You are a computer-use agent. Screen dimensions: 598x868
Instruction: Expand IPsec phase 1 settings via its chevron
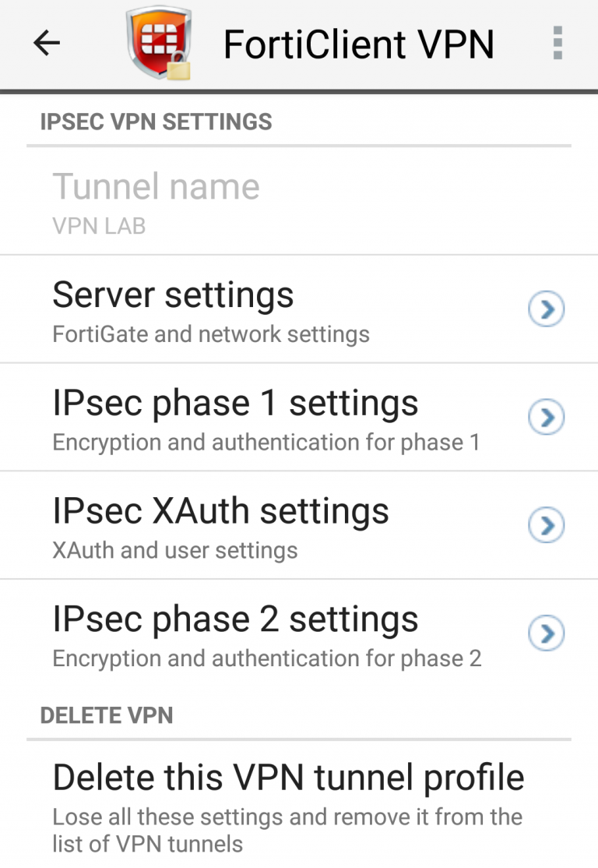point(546,417)
